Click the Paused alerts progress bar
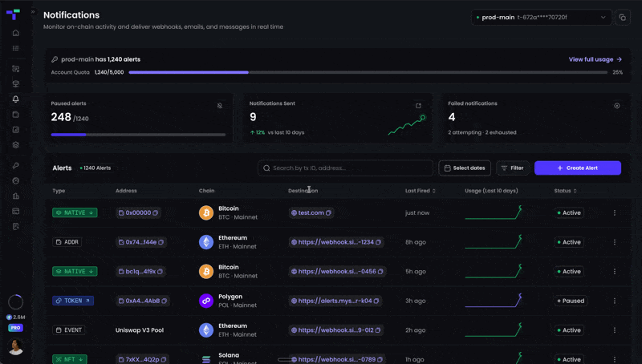 (138, 135)
